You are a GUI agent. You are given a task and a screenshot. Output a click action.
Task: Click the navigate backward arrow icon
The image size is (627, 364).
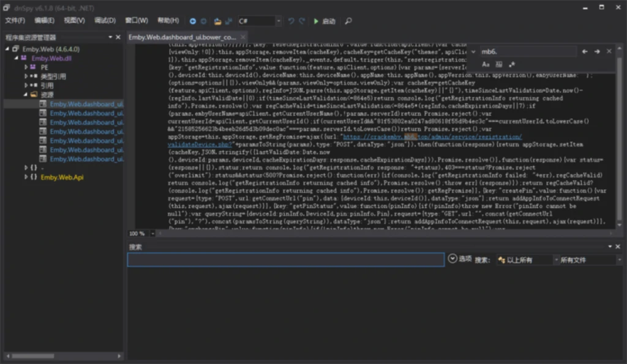pos(193,21)
